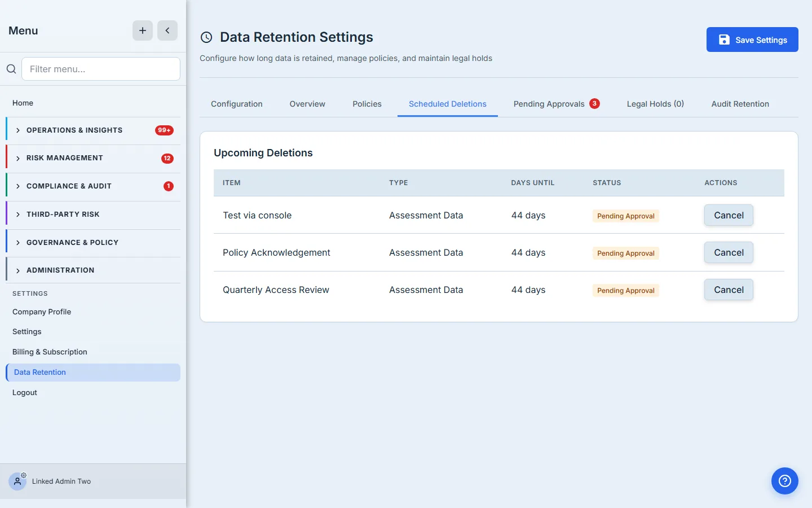Click the 12 badge on Risk Management
The image size is (812, 508).
(x=167, y=159)
